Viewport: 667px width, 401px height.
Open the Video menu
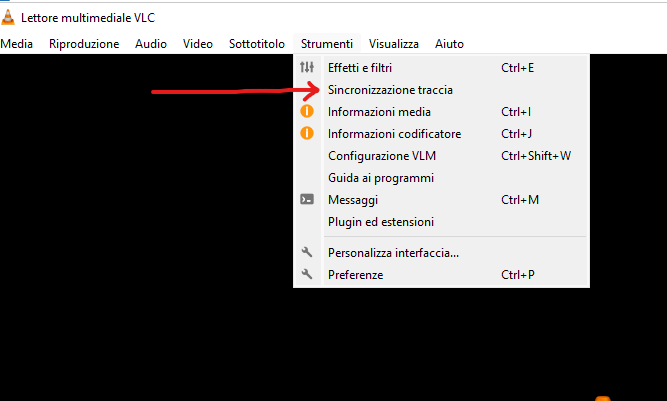click(x=198, y=44)
